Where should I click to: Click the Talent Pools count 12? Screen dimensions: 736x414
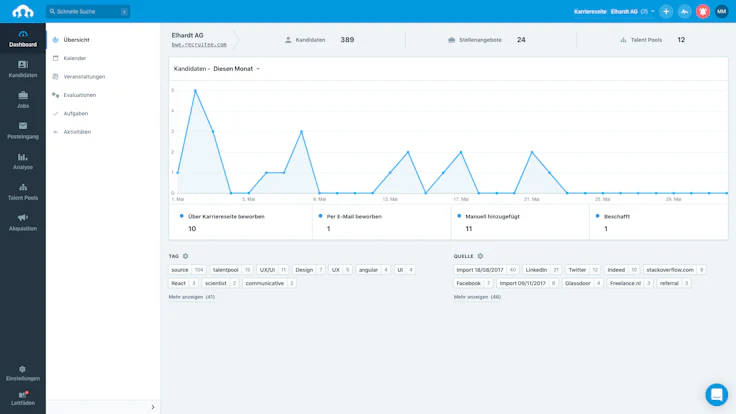(x=681, y=40)
